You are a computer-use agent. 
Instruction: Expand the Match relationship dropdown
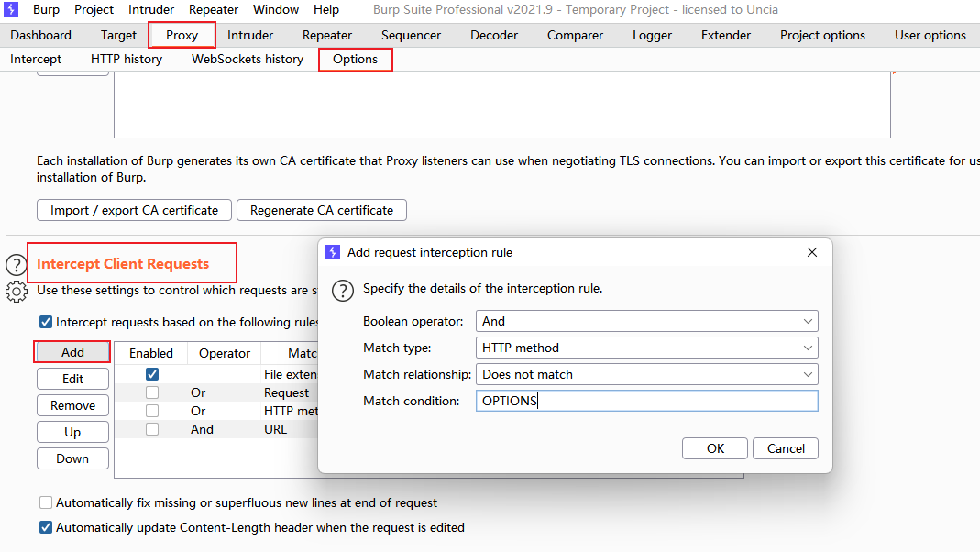[x=647, y=374]
